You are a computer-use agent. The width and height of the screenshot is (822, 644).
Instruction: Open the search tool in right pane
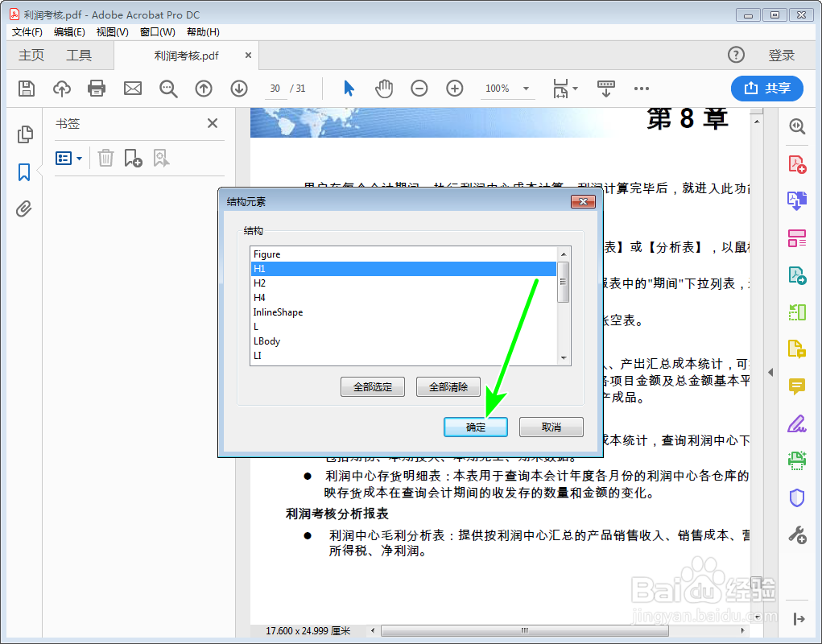coord(797,126)
